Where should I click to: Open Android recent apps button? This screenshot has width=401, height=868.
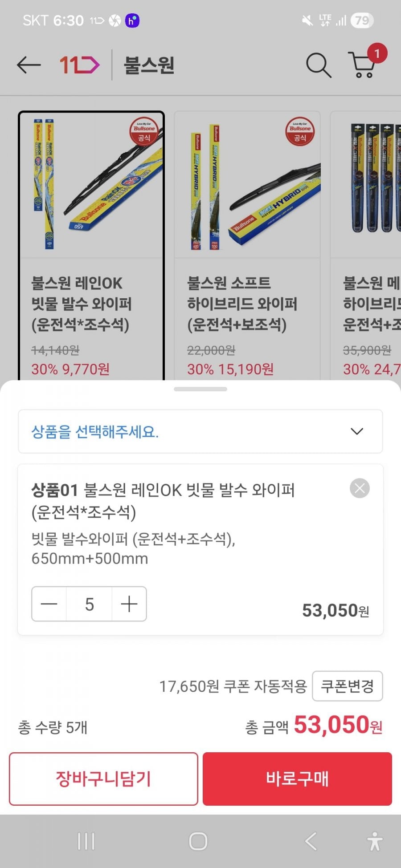pos(86,841)
